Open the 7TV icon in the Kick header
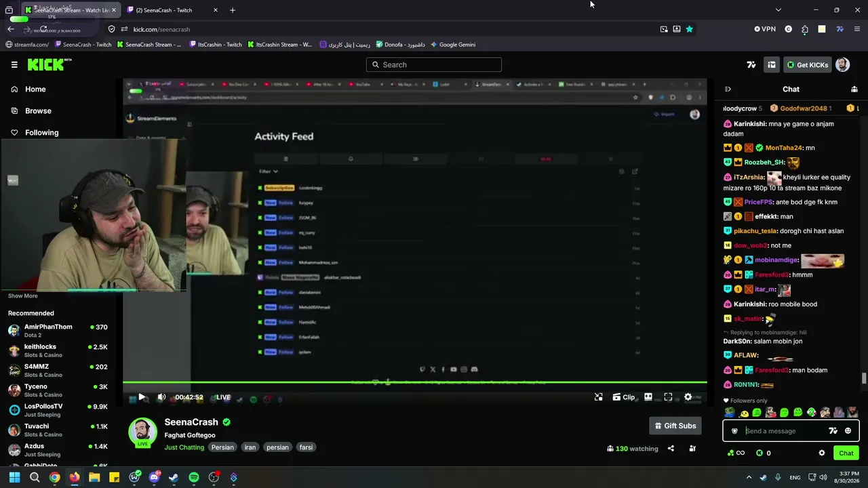This screenshot has height=488, width=868. click(751, 64)
